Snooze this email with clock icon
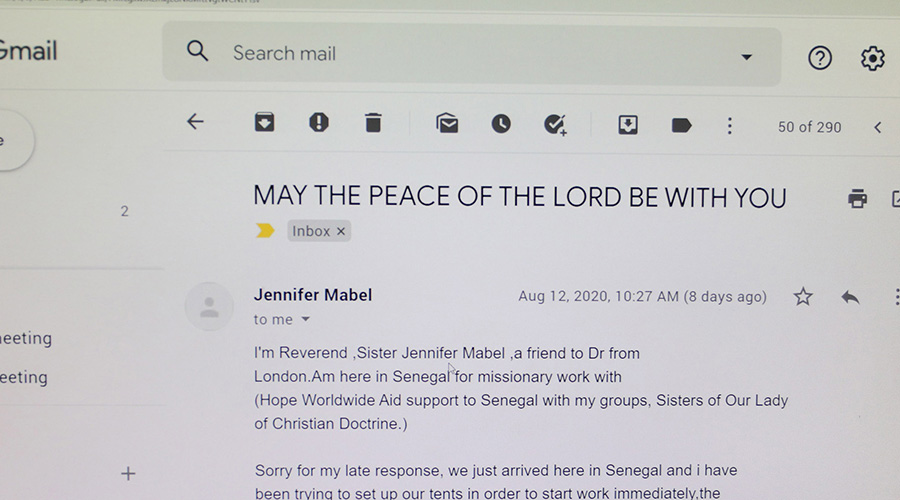Screen dimensions: 900x500 [x=501, y=124]
